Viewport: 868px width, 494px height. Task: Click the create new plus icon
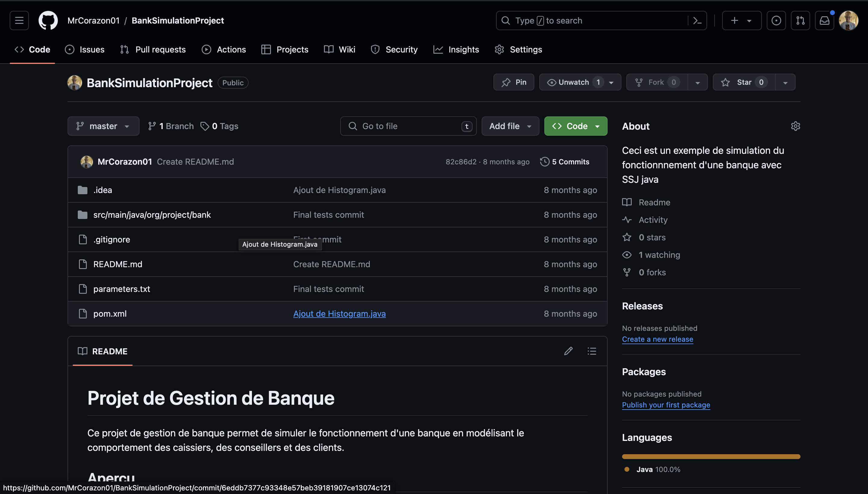point(734,21)
